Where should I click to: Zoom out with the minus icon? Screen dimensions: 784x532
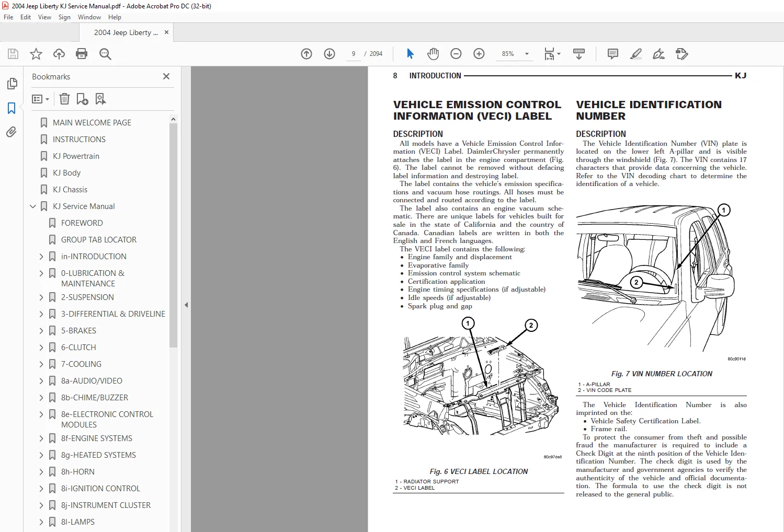(456, 54)
